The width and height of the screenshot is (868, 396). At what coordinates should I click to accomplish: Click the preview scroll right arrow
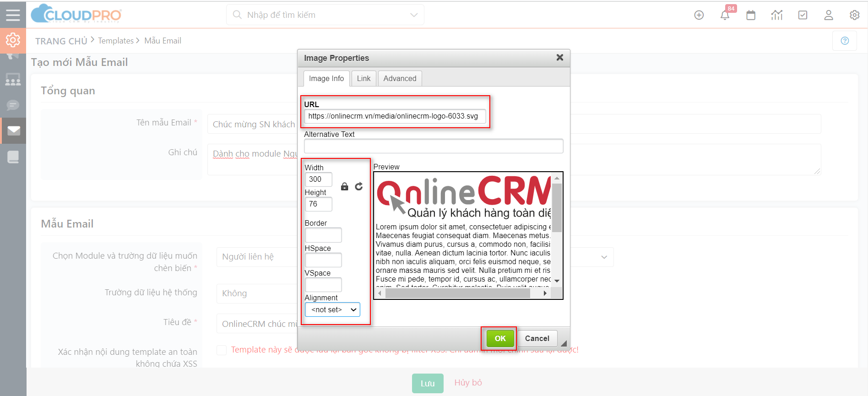coord(545,293)
